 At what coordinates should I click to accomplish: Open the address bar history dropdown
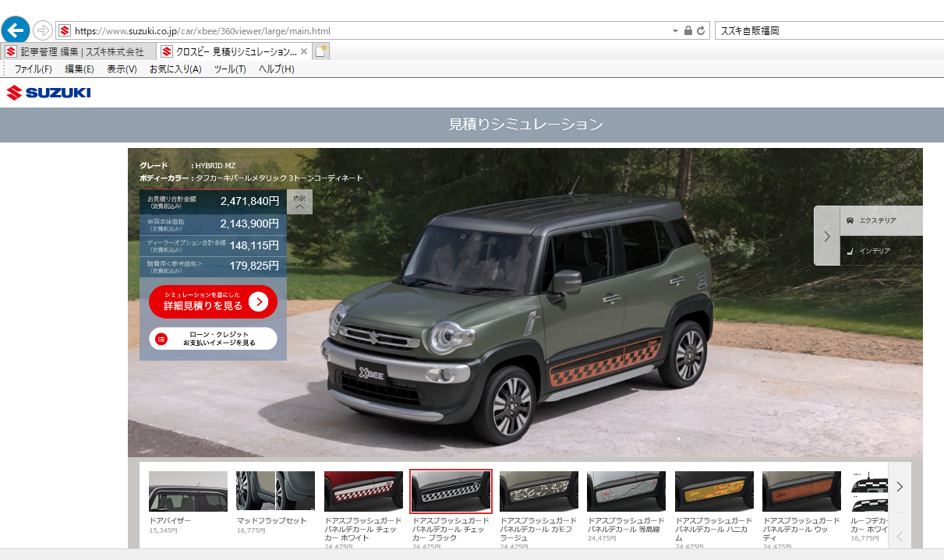tap(675, 31)
